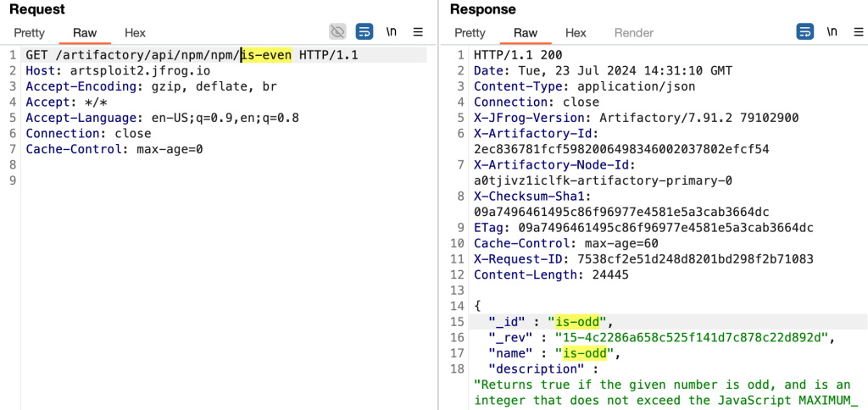Click inside the empty request line 9

225,180
